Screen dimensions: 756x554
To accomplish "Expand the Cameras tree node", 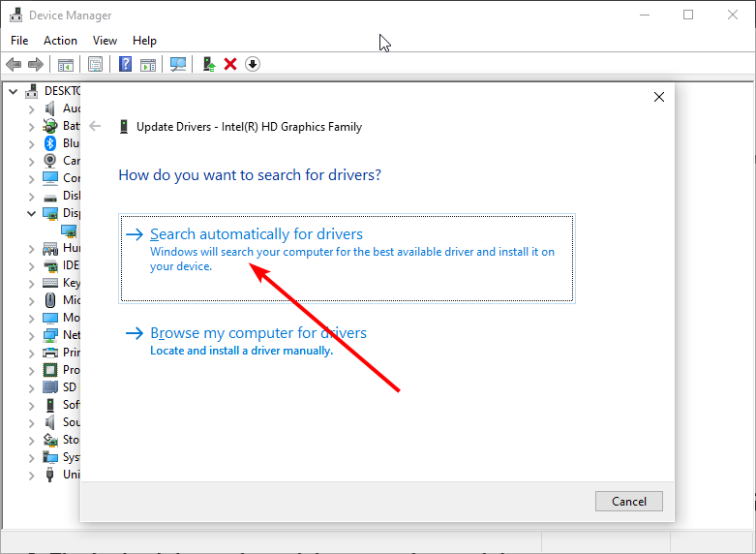I will coord(31,162).
